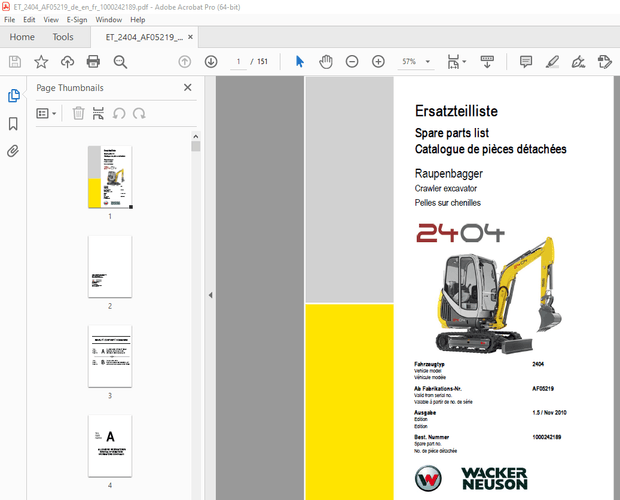Click the Save file icon
This screenshot has width=620, height=500.
coord(15,62)
